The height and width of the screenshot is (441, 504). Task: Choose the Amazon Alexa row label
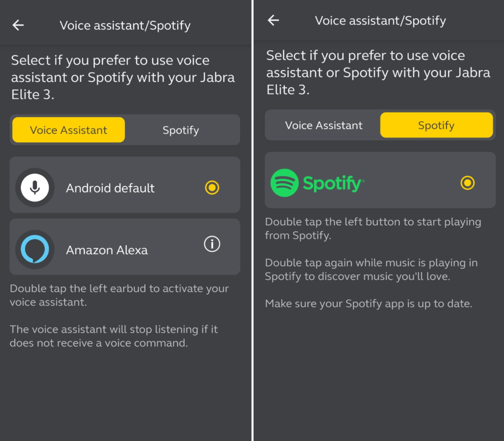click(x=107, y=250)
